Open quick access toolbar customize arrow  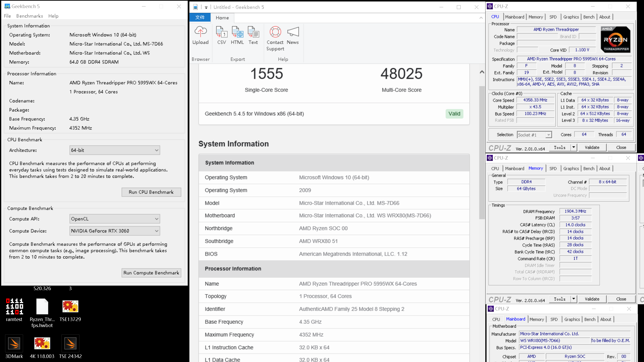(x=206, y=7)
